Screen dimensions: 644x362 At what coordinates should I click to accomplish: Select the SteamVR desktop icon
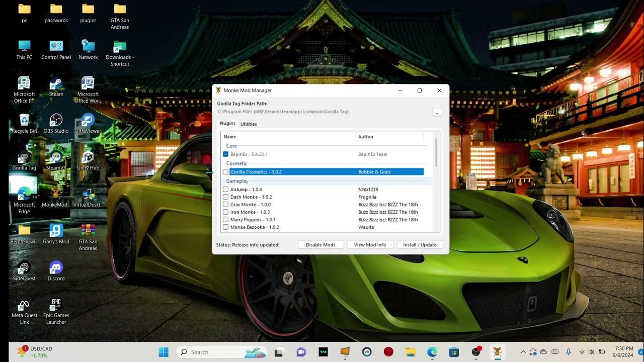[56, 160]
